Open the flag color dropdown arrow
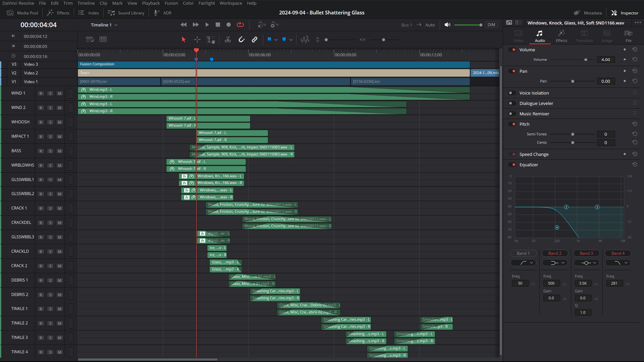The width and height of the screenshot is (644, 362). (x=276, y=40)
